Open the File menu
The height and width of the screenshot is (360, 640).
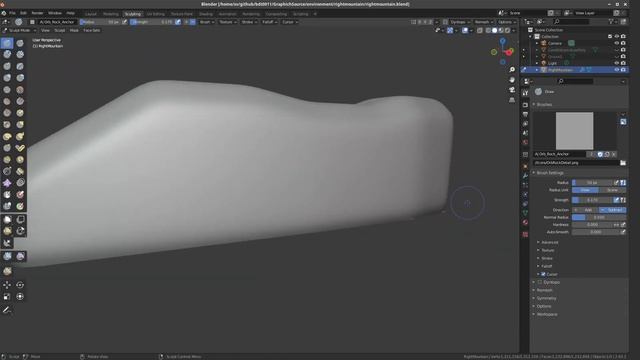[12, 13]
